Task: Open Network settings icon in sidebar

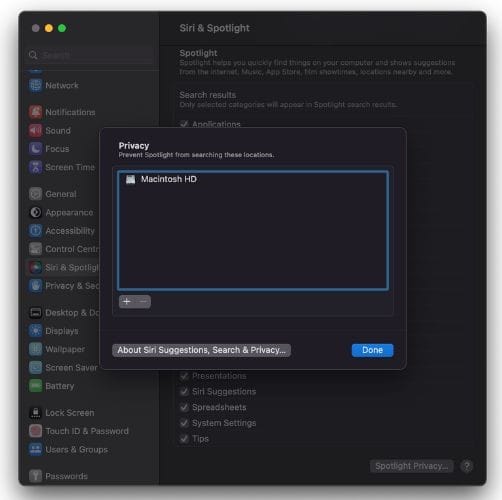Action: pos(35,85)
